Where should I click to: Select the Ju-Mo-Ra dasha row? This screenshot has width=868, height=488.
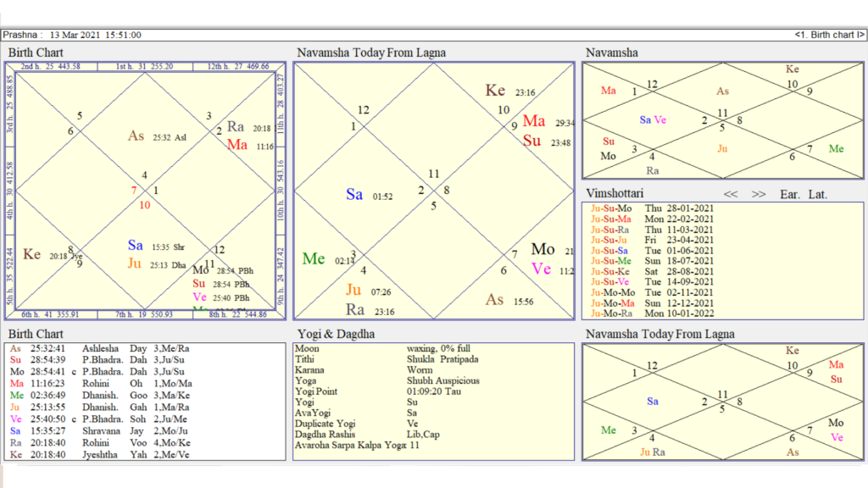click(652, 313)
